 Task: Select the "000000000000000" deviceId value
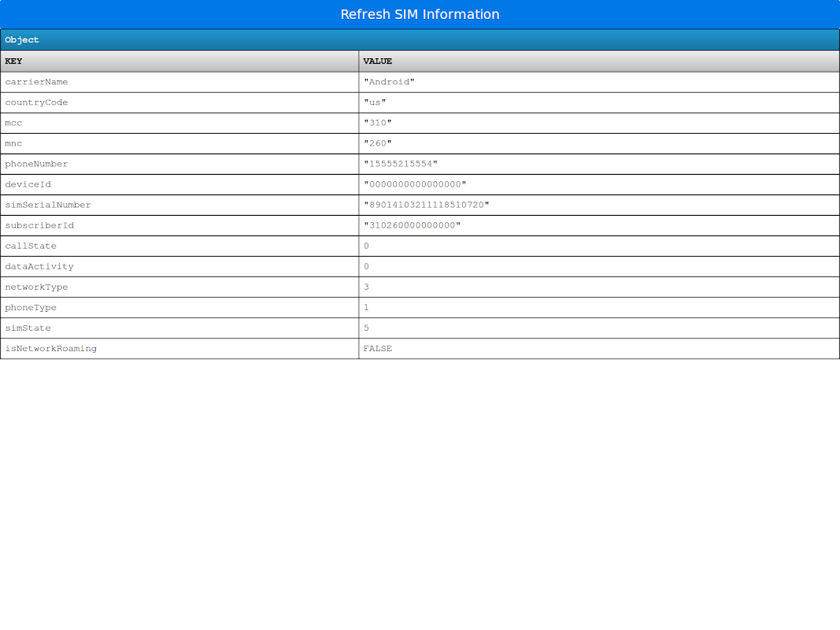point(599,184)
